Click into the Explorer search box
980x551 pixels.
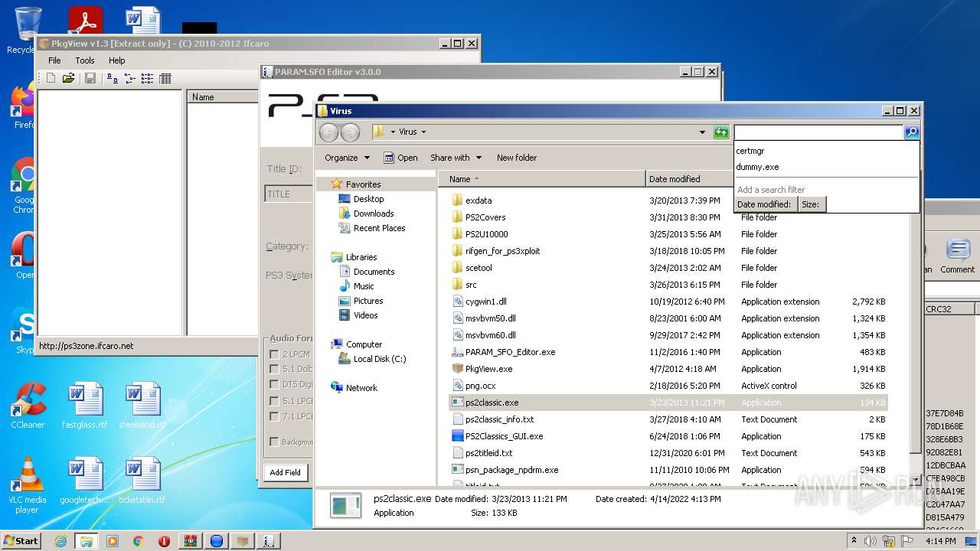click(818, 132)
